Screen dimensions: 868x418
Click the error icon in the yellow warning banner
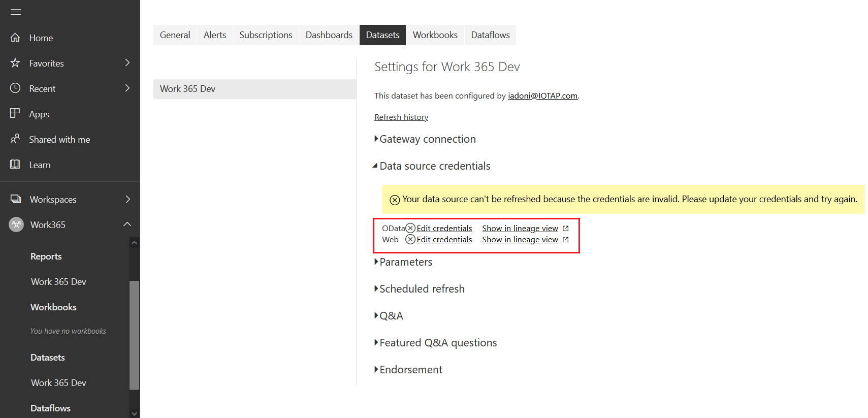click(x=395, y=200)
